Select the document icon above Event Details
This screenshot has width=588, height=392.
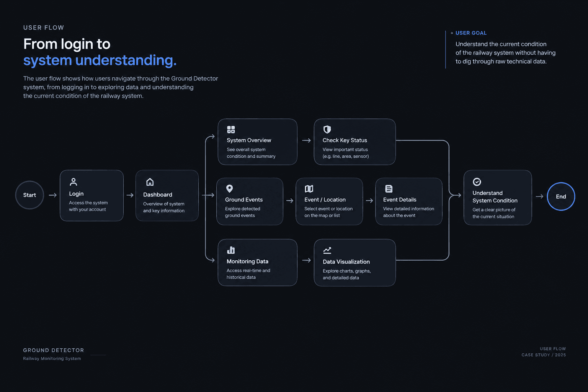point(389,189)
